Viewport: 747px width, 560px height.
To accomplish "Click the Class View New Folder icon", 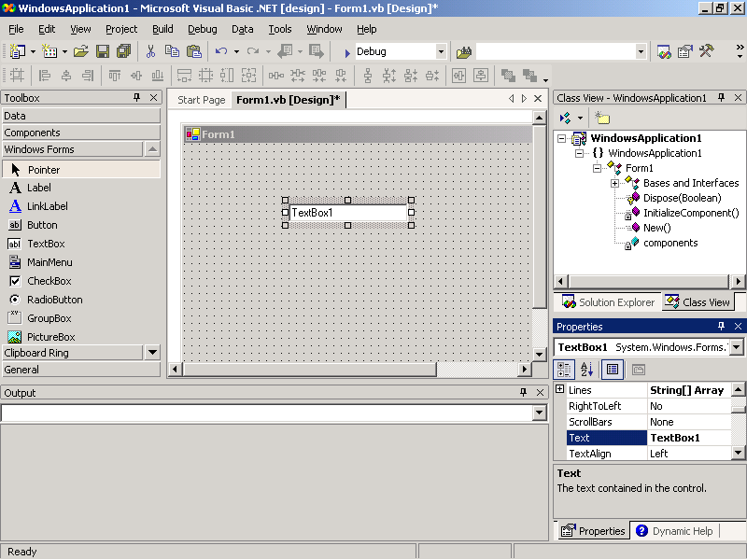I will [602, 118].
